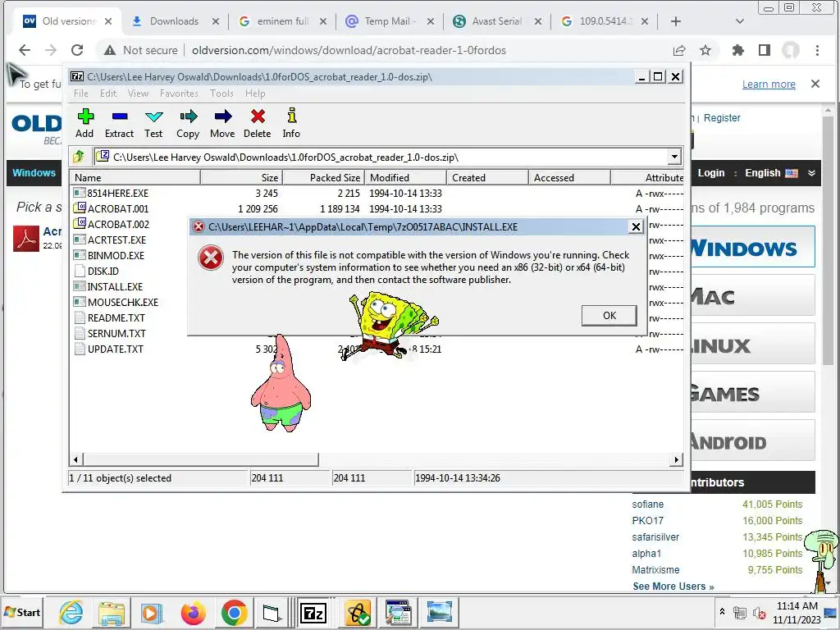Expand the Chrome tab search chevron
The height and width of the screenshot is (630, 840).
[x=740, y=21]
